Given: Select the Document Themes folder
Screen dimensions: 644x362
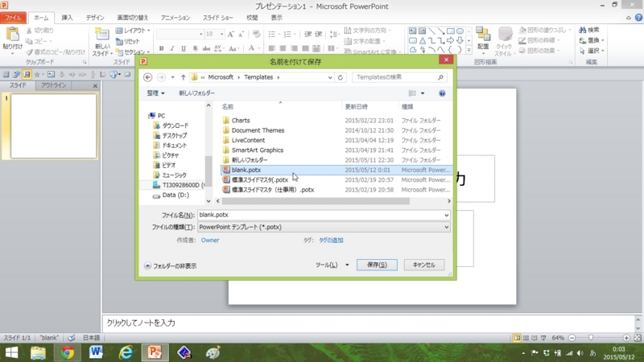Looking at the screenshot, I should [258, 130].
